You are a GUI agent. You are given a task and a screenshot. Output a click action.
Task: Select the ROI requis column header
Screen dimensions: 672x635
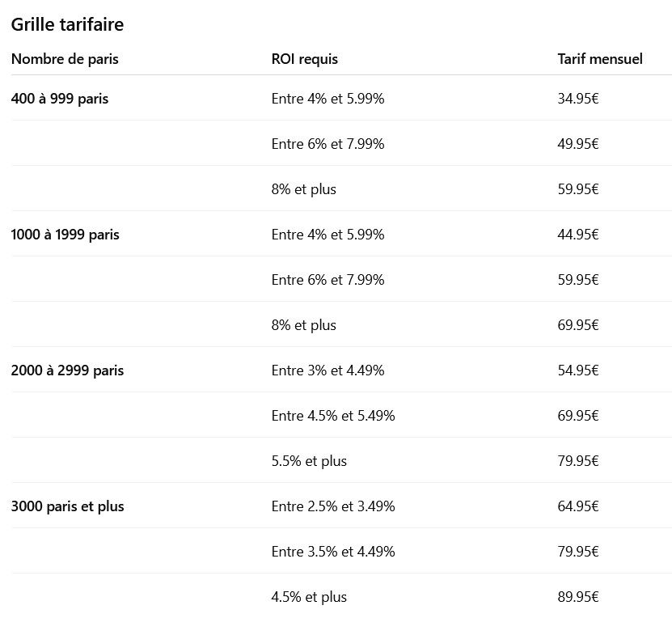click(x=305, y=59)
